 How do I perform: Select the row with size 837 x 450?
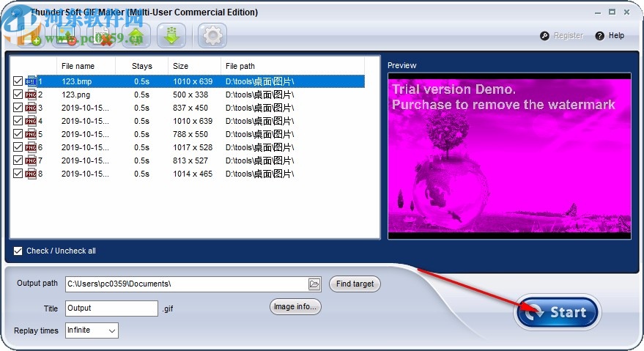(188, 108)
